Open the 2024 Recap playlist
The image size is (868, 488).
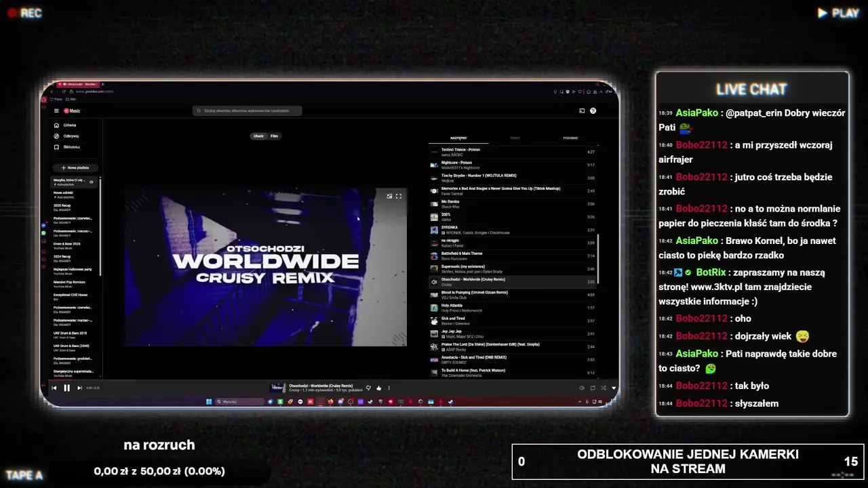click(x=74, y=259)
